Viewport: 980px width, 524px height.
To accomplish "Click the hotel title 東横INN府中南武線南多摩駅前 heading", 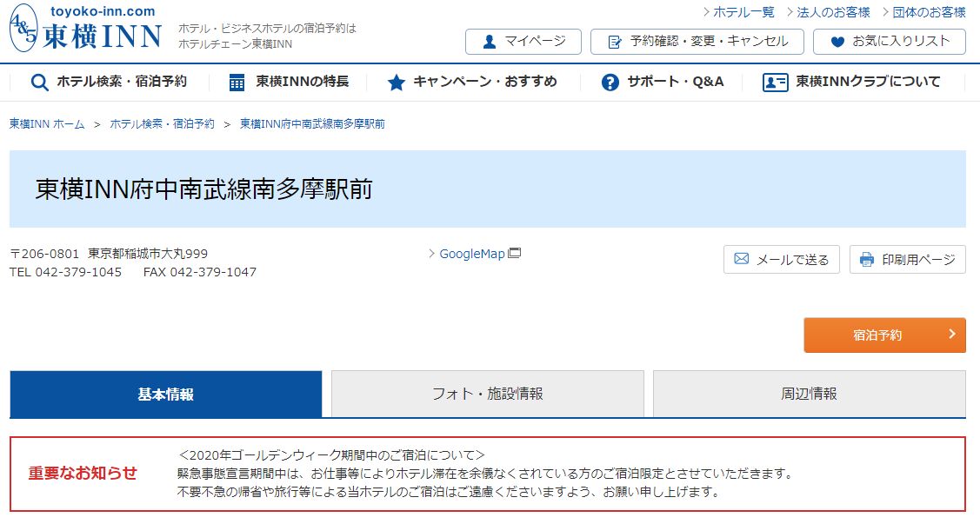I will (203, 189).
